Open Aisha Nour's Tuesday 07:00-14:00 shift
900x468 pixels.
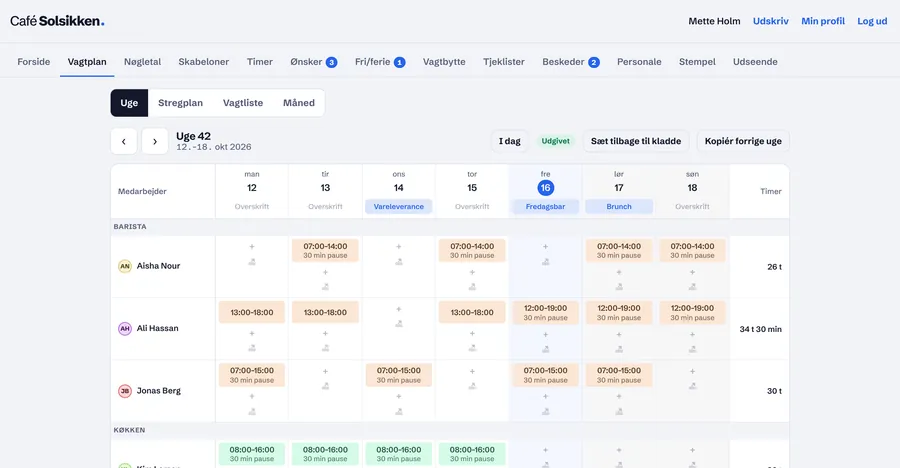(325, 250)
